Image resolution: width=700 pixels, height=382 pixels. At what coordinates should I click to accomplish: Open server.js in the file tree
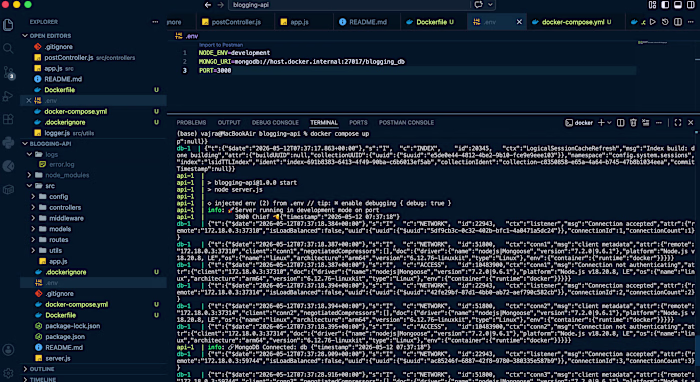click(x=93, y=358)
